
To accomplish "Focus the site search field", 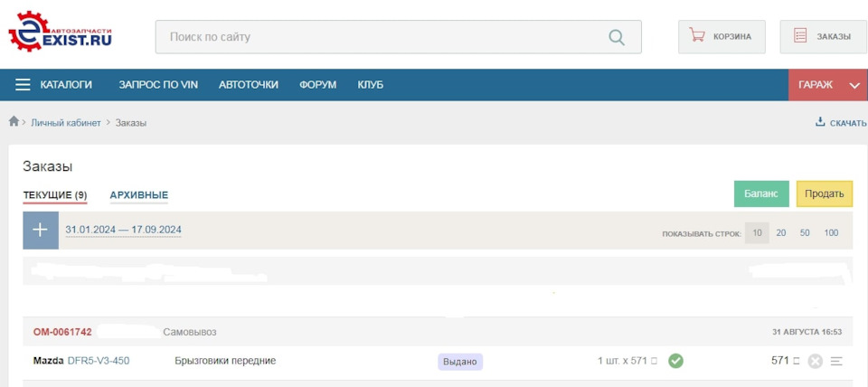I will (398, 37).
